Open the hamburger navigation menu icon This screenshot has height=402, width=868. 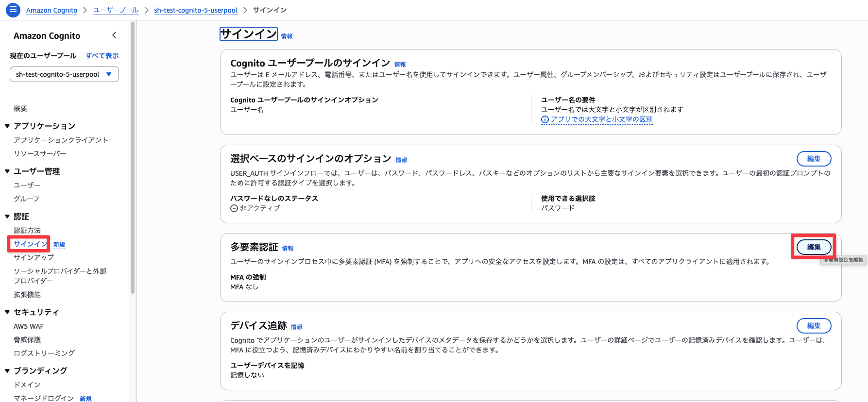(13, 10)
